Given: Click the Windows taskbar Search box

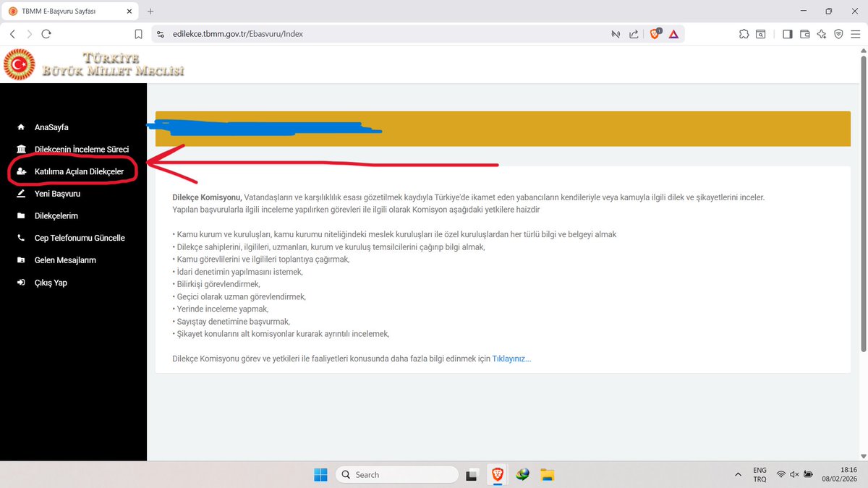Looking at the screenshot, I should [x=397, y=474].
